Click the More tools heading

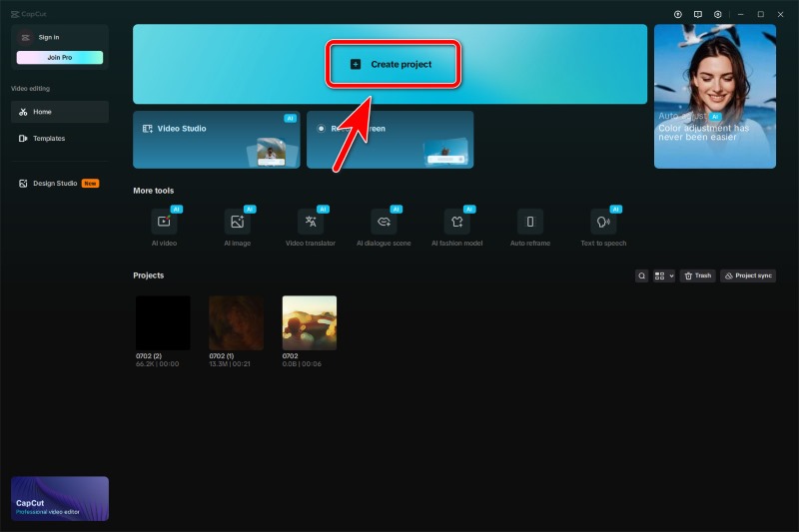pos(154,191)
